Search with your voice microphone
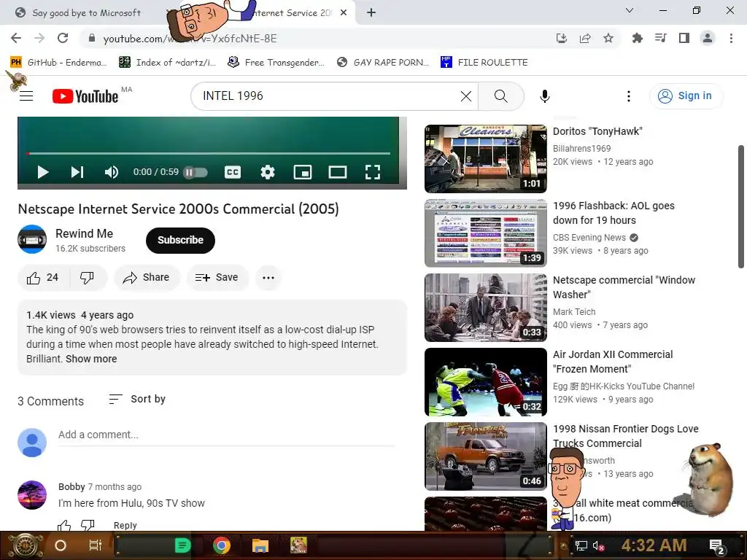Viewport: 747px width, 560px height. point(544,96)
